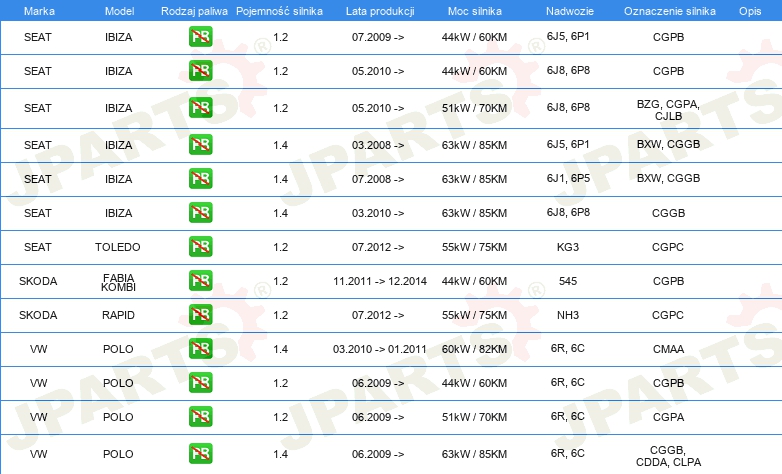Click the fuel icon in the SKODA RAPID row
The height and width of the screenshot is (474, 782).
pos(200,314)
